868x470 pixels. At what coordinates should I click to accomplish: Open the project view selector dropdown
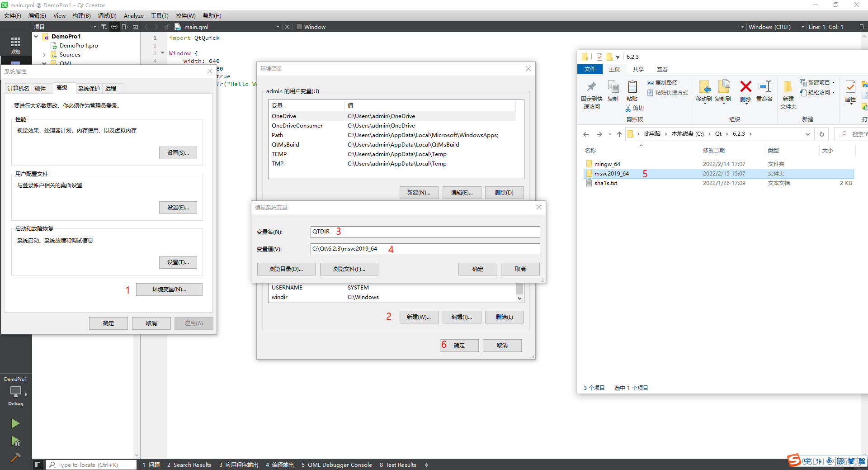click(94, 27)
